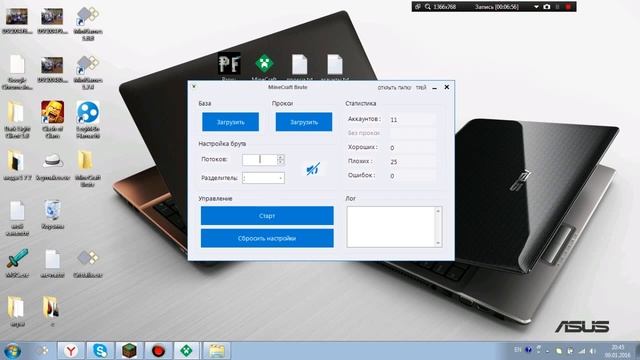Click the magnifier icon in the recorder bar
This screenshot has height=360, width=640.
coord(427,7)
